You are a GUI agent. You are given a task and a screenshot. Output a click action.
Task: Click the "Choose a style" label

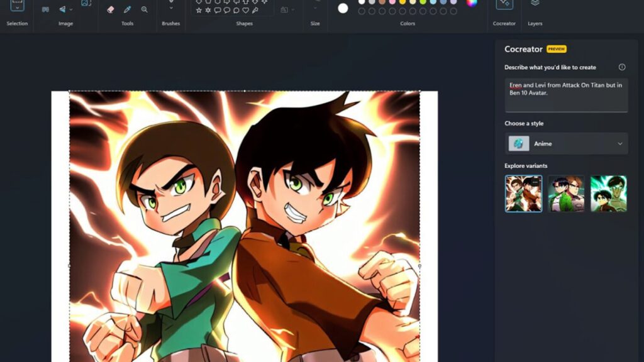click(524, 123)
